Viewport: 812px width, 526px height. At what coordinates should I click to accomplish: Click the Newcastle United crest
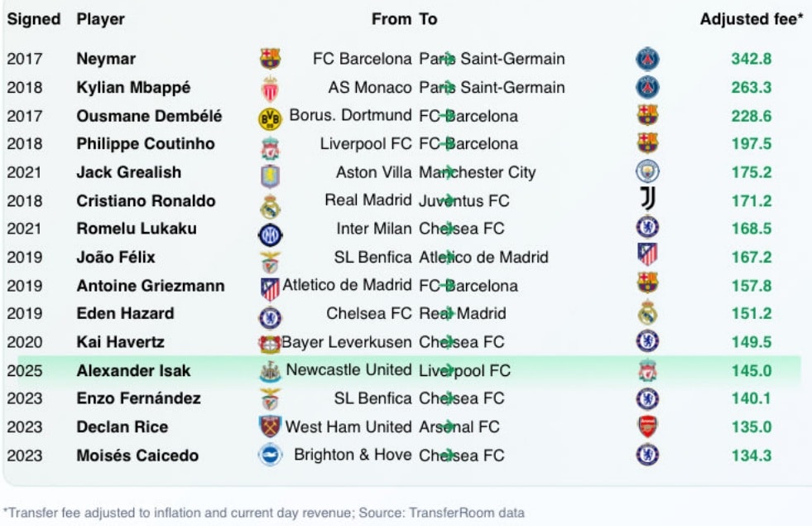(270, 371)
